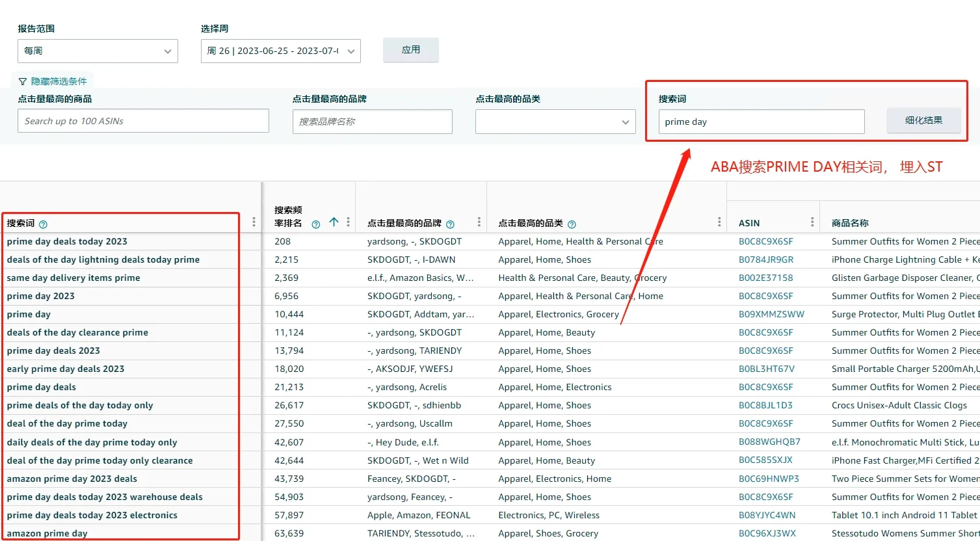Click the filter funnel icon beside 隐藏筛选条件
The width and height of the screenshot is (980, 541).
[x=23, y=81]
